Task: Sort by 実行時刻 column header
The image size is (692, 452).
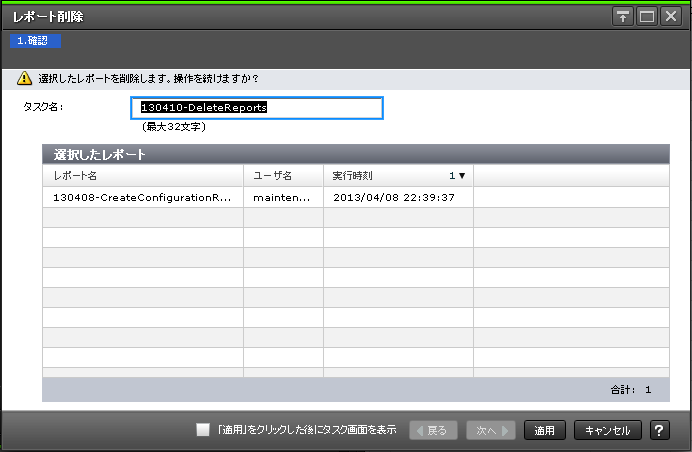Action: 398,176
